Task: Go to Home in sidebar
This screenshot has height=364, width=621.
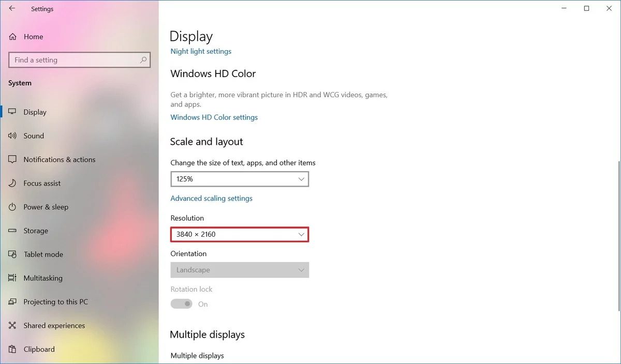Action: (79, 37)
